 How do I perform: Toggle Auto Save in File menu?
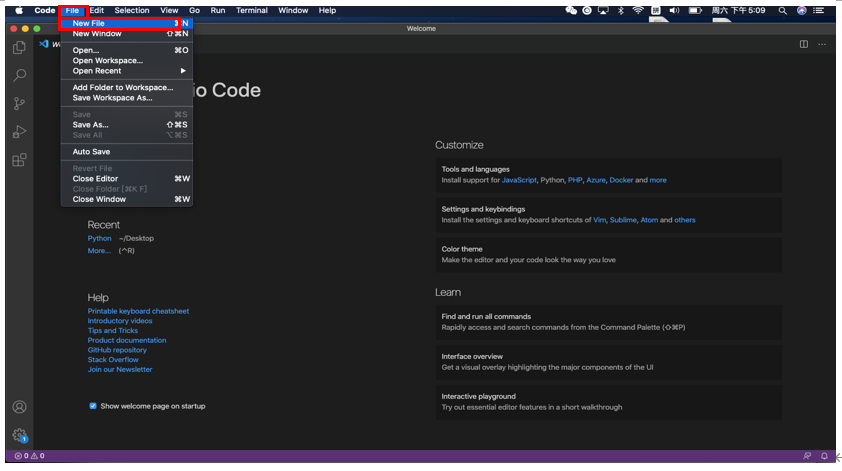[127, 152]
